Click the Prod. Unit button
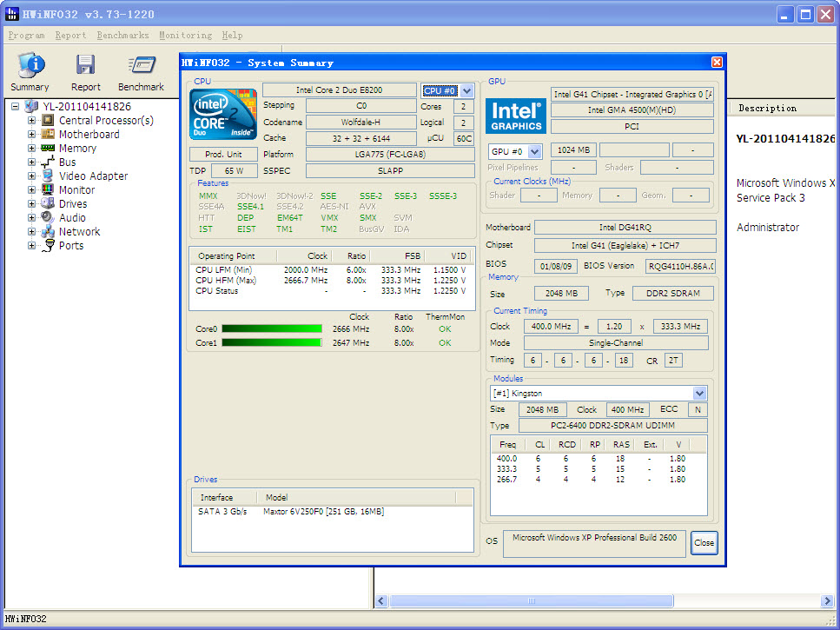This screenshot has height=630, width=840. [223, 155]
